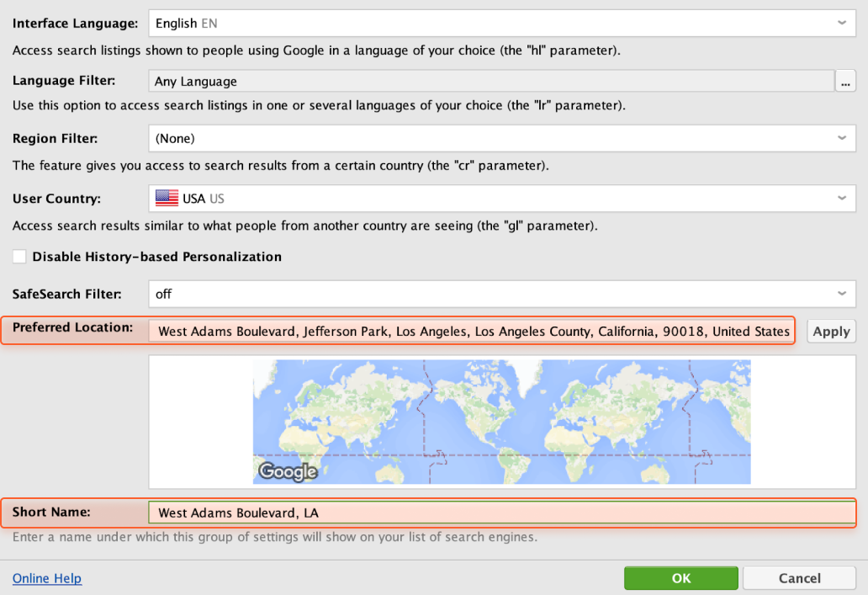The width and height of the screenshot is (868, 595).
Task: Click the Short Name text field
Action: (x=500, y=513)
